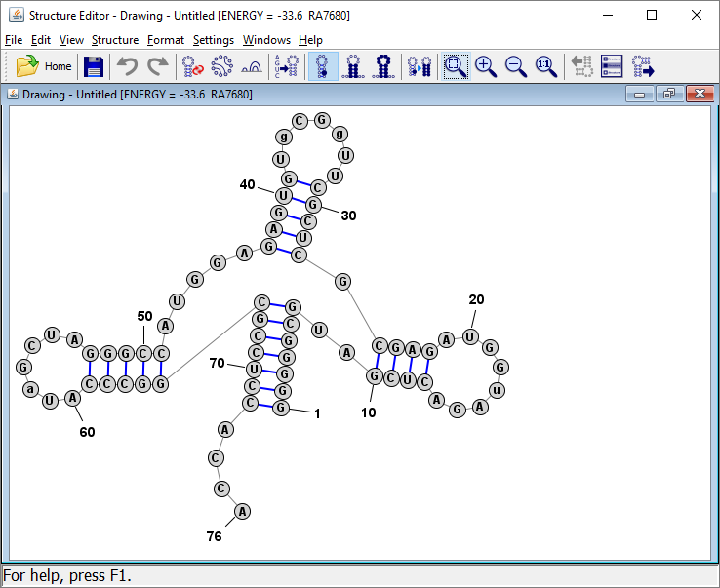Open the Structure menu

coord(115,40)
